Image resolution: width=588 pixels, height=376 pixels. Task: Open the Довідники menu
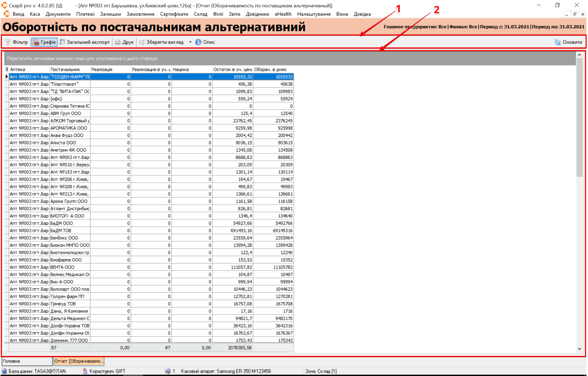pos(257,14)
